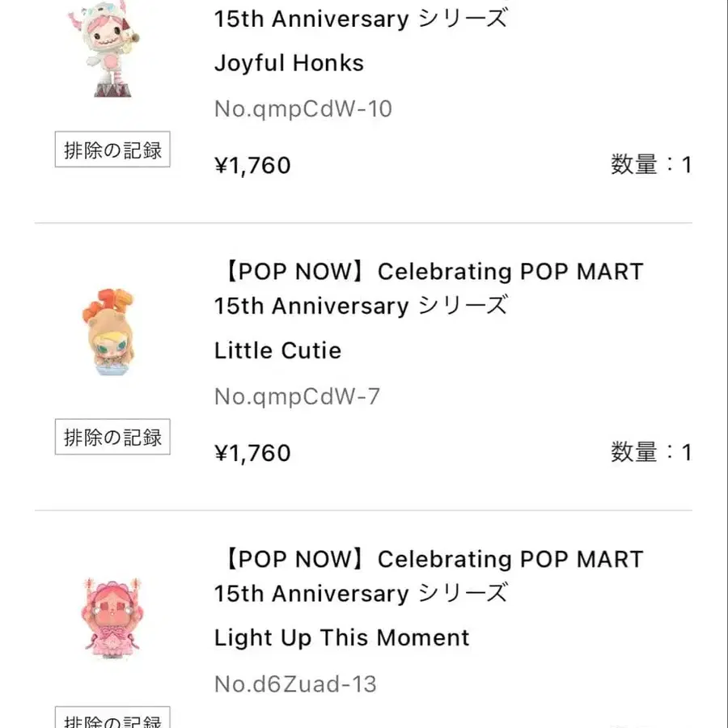The image size is (728, 728).
Task: Tap the 数量:1 label for Little Cutie
Action: tap(651, 453)
